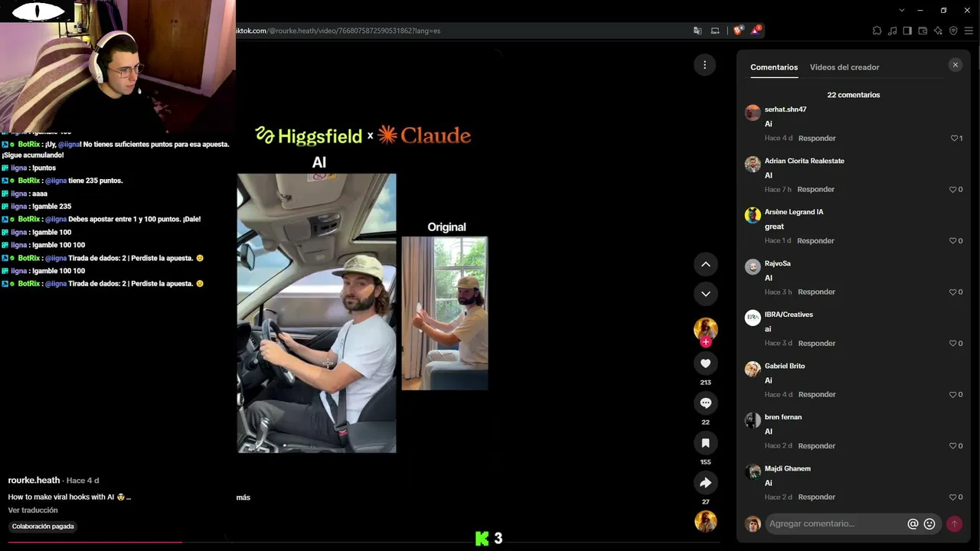The width and height of the screenshot is (980, 551).
Task: Open the tab search chevron in title bar
Action: [902, 10]
